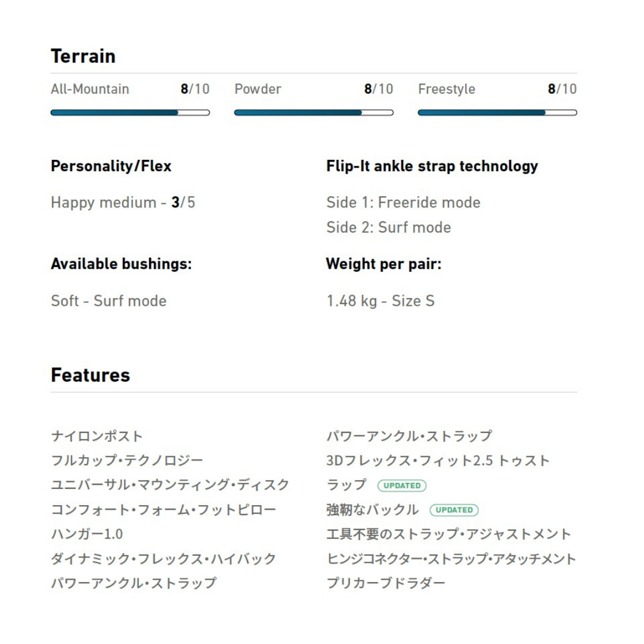Click the UPDATED badge beside 強靭なバックル
The image size is (644, 644).
(454, 510)
